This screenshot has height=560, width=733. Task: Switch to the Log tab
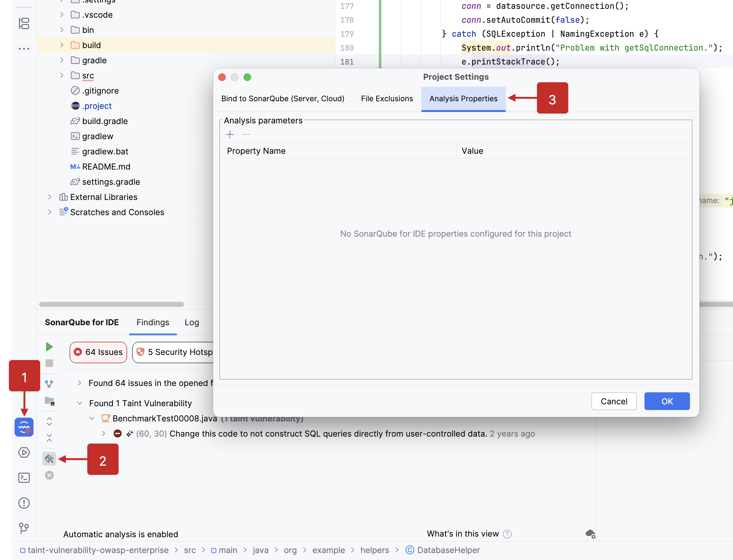(192, 322)
